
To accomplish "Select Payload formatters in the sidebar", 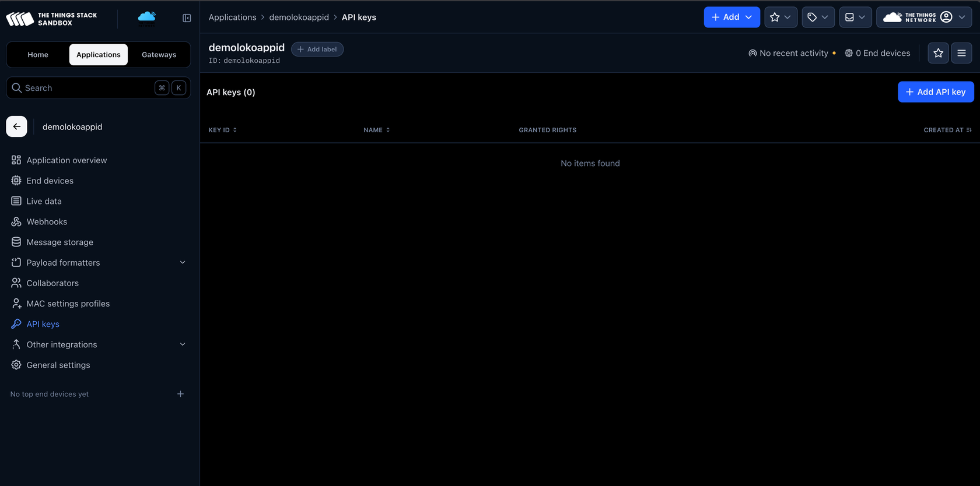I will coord(99,262).
